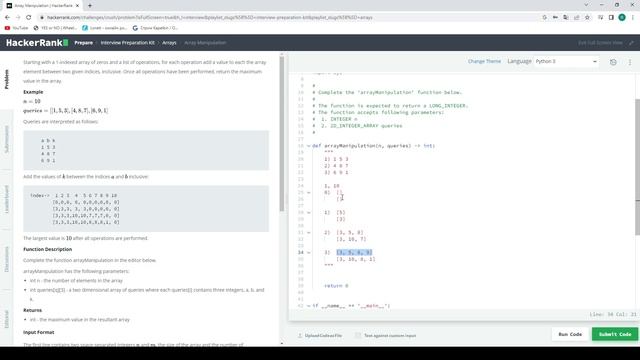Click the browser forward arrow

pyautogui.click(x=18, y=18)
